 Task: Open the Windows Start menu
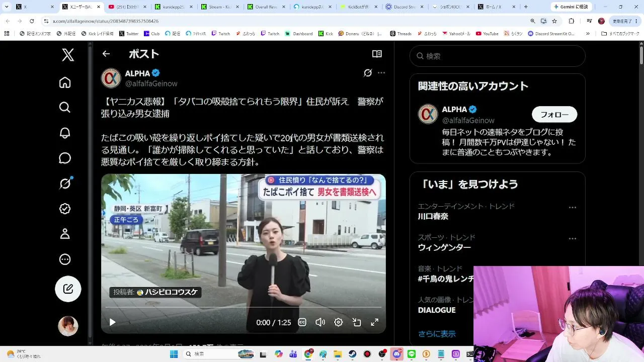pyautogui.click(x=174, y=354)
